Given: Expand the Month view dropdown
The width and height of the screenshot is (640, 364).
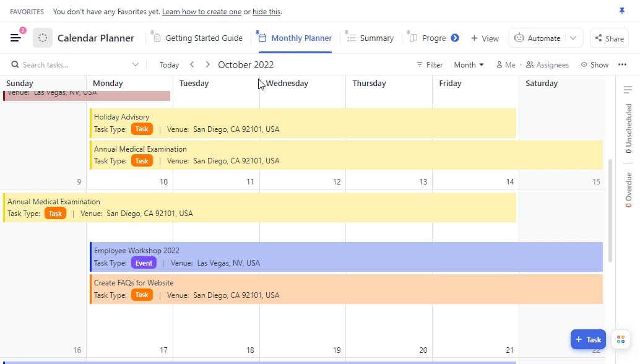Looking at the screenshot, I should pyautogui.click(x=469, y=65).
